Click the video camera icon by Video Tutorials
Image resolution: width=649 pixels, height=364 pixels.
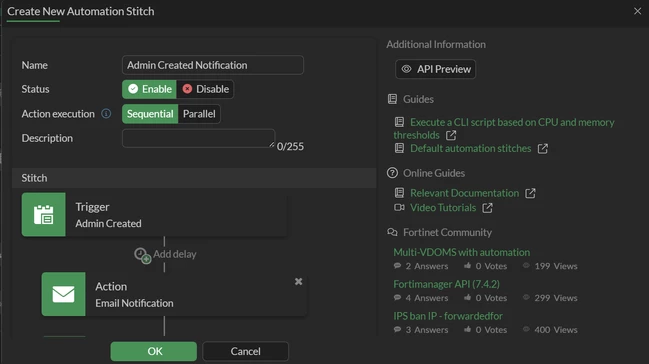pyautogui.click(x=399, y=207)
